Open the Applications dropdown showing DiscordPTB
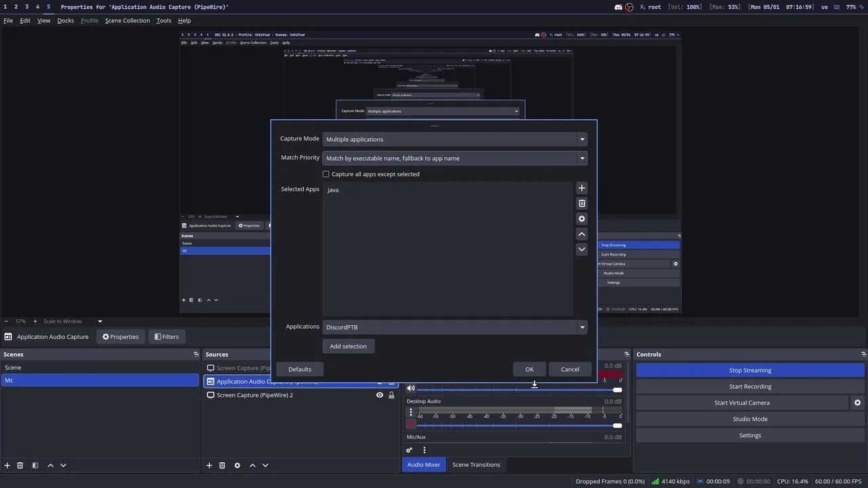Viewport: 868px width, 488px height. coord(454,327)
